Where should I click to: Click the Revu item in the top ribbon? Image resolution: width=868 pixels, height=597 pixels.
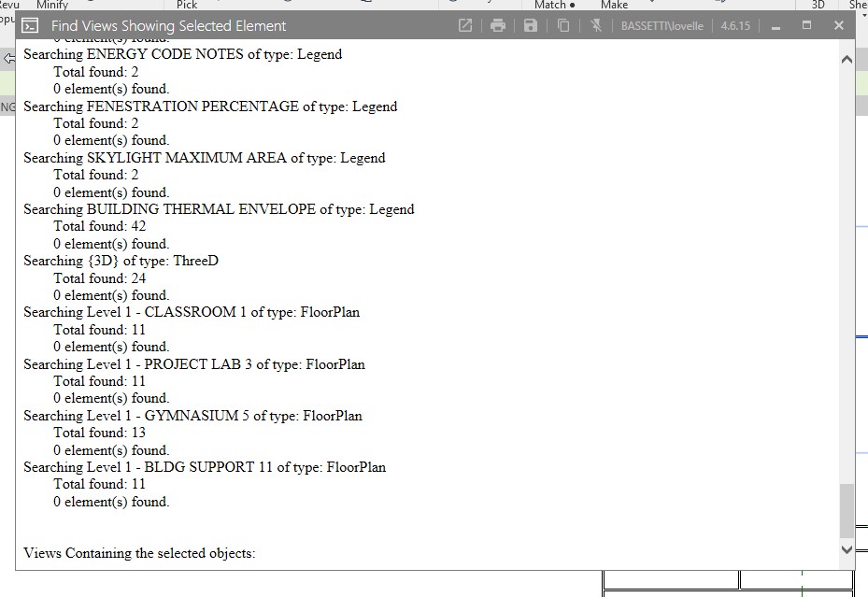click(x=10, y=6)
